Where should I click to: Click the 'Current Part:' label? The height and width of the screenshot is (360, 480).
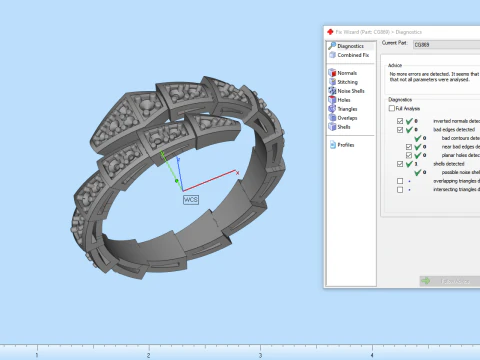394,43
